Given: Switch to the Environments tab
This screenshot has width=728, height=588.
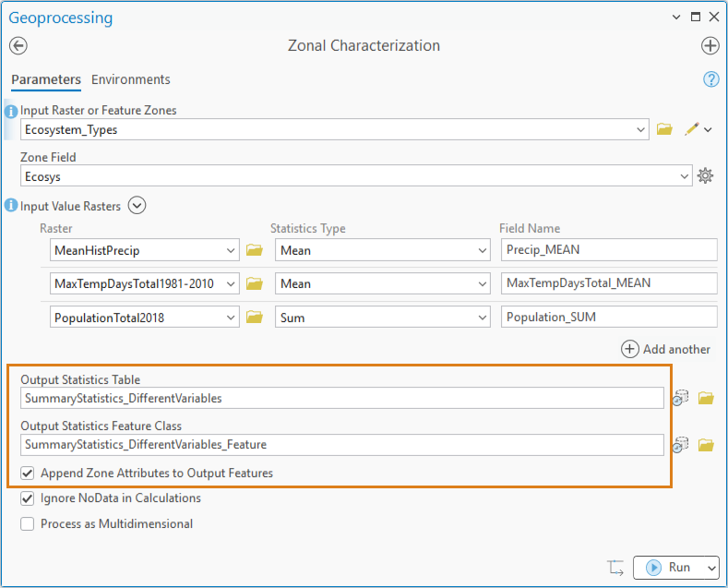Looking at the screenshot, I should [x=131, y=79].
